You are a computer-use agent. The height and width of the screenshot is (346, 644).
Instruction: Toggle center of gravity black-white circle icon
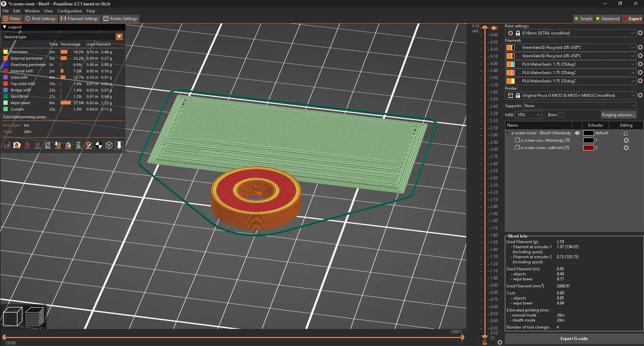99,145
